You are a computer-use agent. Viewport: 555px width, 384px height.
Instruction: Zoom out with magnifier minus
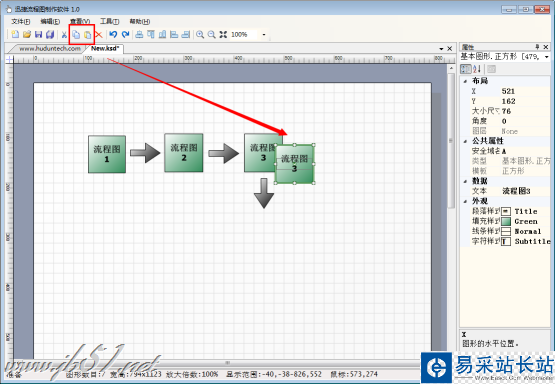(x=211, y=34)
